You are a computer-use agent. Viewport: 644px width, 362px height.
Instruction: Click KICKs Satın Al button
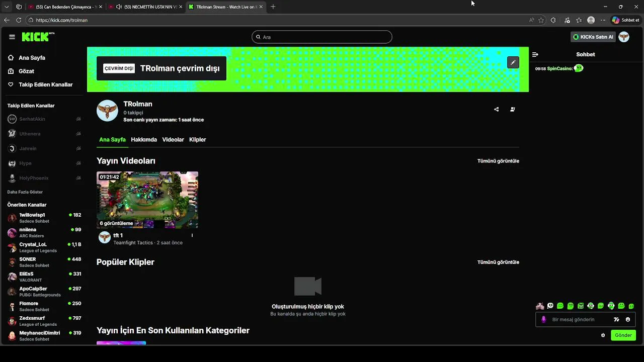[593, 37]
